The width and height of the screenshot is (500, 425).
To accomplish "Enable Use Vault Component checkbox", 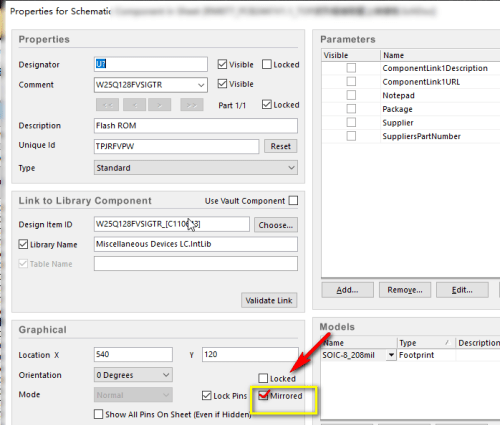I will [x=293, y=201].
